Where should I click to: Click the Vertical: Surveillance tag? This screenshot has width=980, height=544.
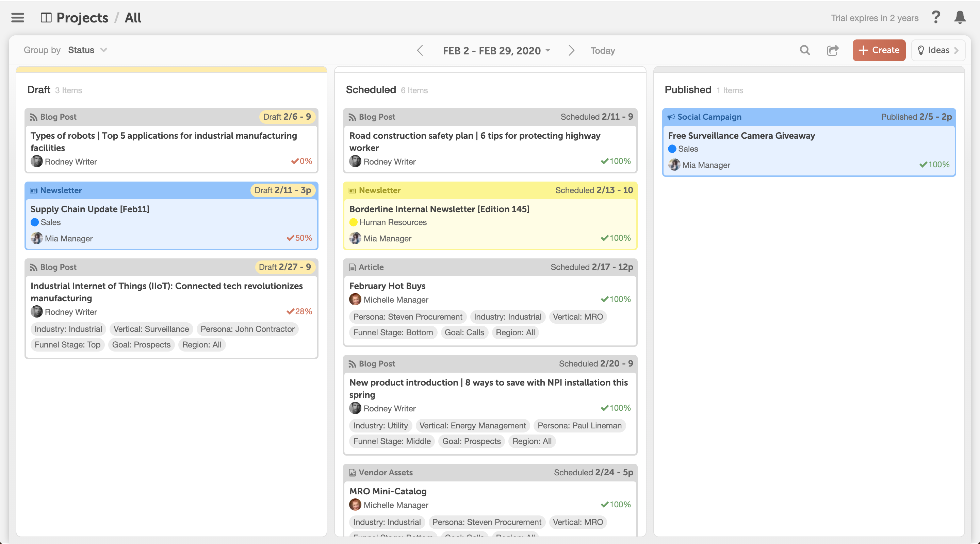(x=151, y=329)
